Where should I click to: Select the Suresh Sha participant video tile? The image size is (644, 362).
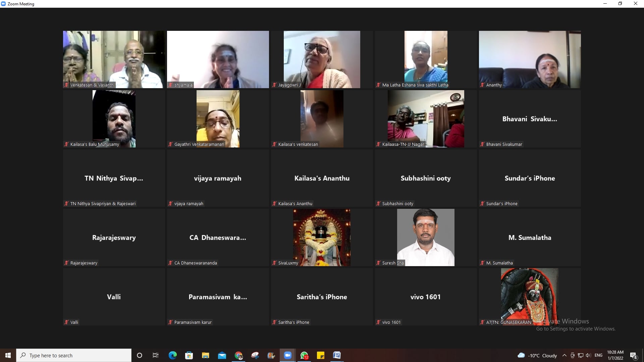tap(426, 237)
